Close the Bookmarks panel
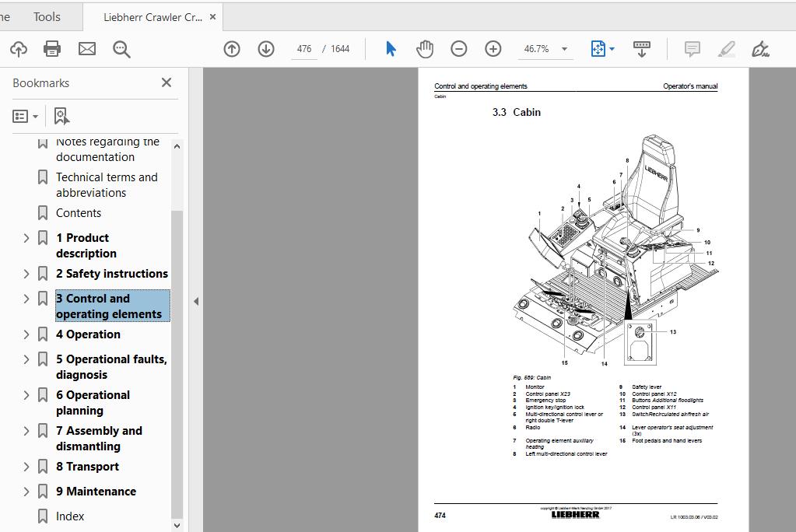The height and width of the screenshot is (532, 796). 167,82
